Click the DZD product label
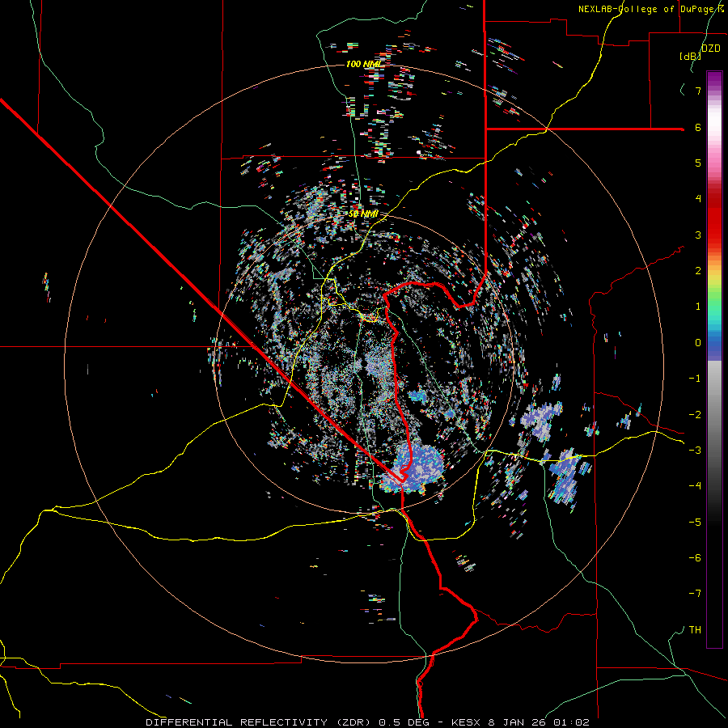This screenshot has height=728, width=728. click(x=710, y=49)
